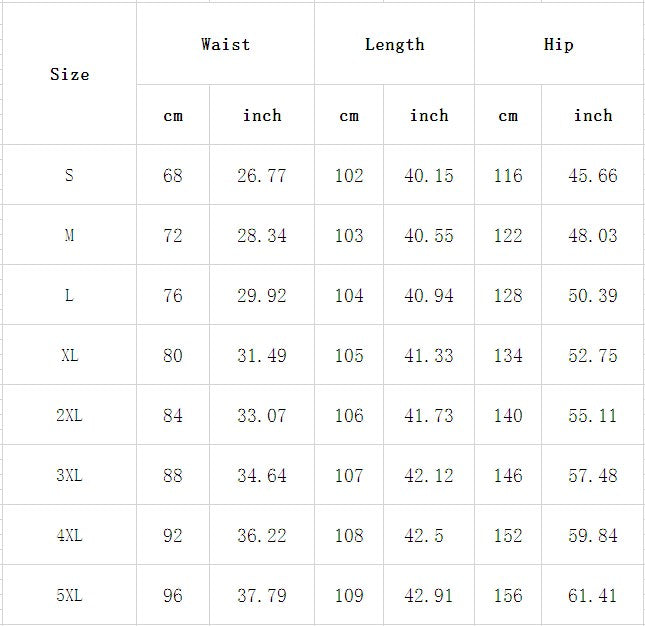Select the Length column header
The image size is (645, 626).
pos(394,44)
